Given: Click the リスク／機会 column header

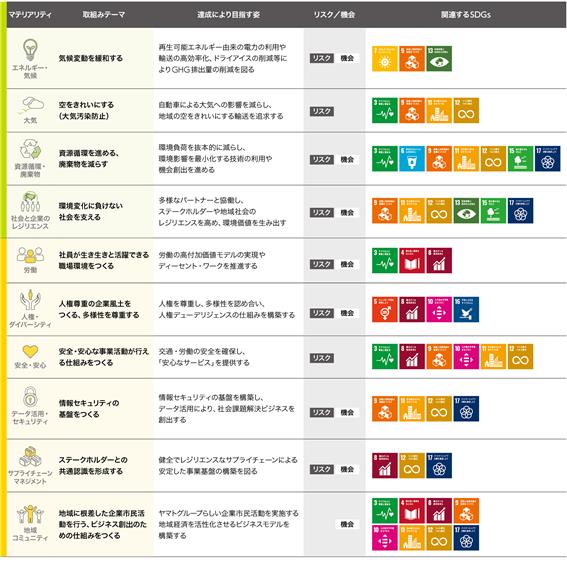Looking at the screenshot, I should tap(334, 15).
